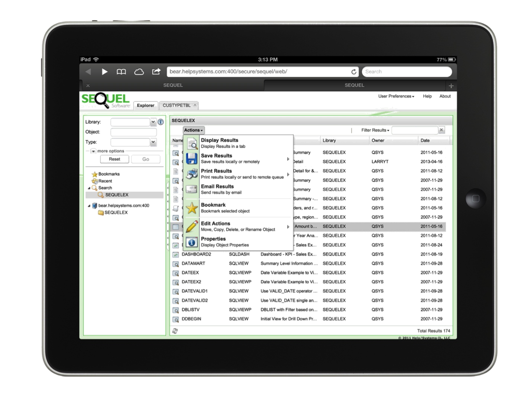Viewport: 532px width, 395px height.
Task: Open the Type dropdown arrow
Action: click(x=153, y=142)
